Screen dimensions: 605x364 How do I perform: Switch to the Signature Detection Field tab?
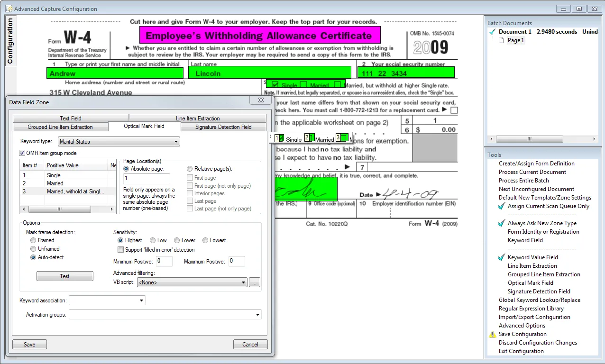pos(223,127)
